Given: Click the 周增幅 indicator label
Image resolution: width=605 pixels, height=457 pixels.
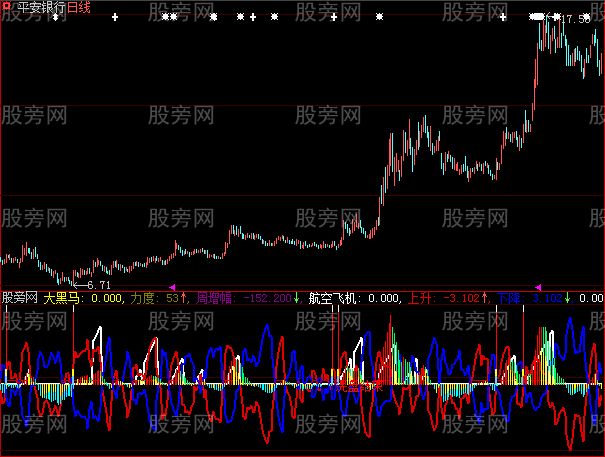Looking at the screenshot, I should click(214, 298).
